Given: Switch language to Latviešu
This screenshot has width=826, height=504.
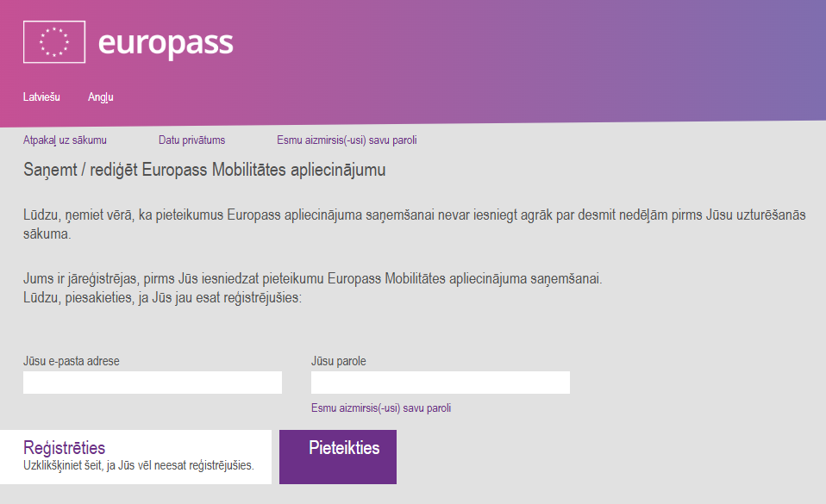Looking at the screenshot, I should pos(41,96).
